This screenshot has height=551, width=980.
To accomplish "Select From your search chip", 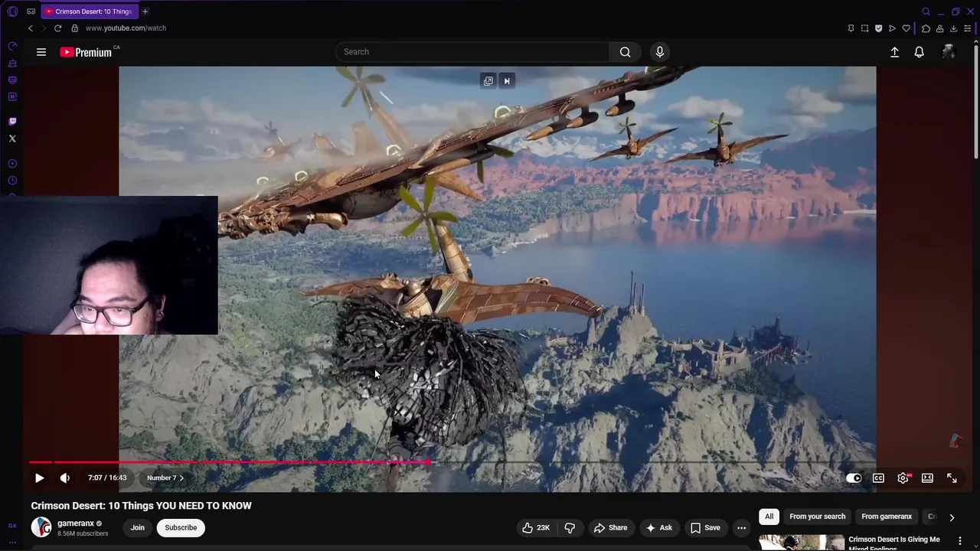I will click(x=817, y=517).
